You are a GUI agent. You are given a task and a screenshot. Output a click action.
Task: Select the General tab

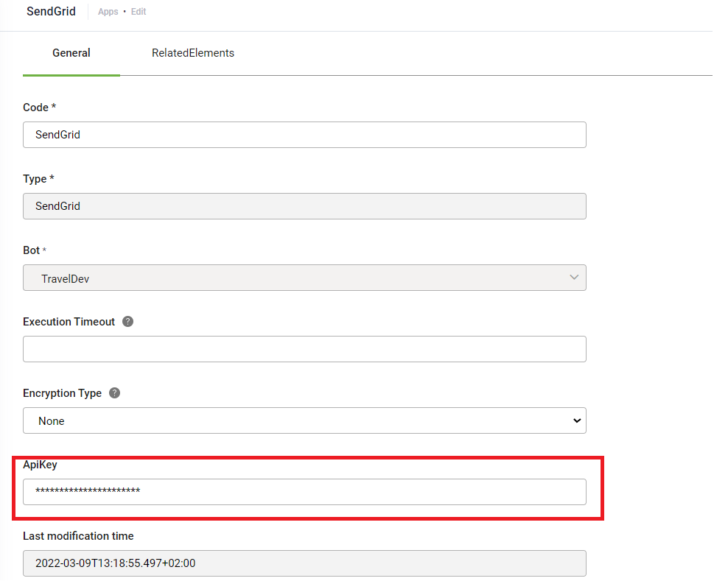71,53
